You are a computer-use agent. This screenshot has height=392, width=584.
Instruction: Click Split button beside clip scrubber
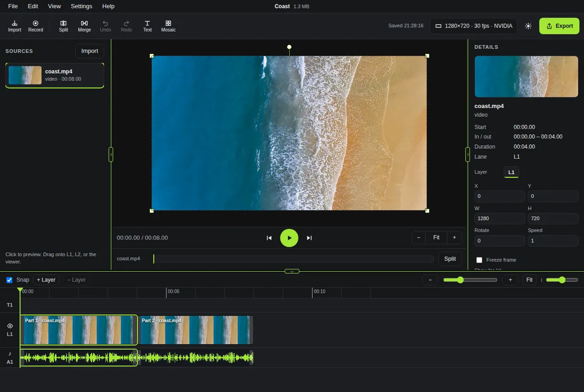450,259
